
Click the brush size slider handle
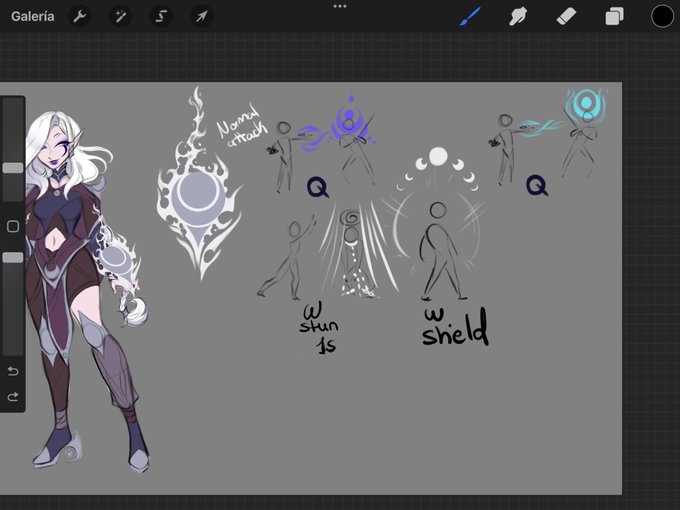[x=13, y=168]
